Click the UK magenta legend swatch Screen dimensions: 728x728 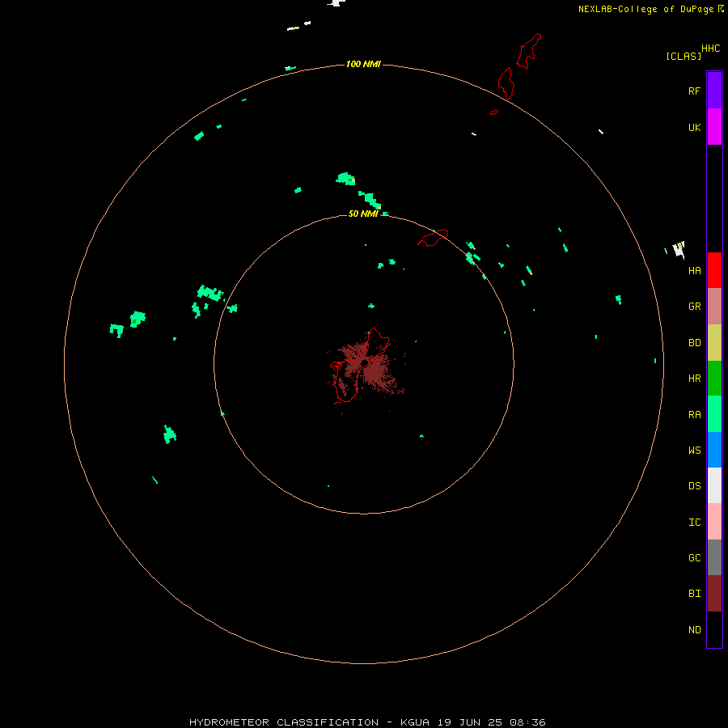point(714,127)
